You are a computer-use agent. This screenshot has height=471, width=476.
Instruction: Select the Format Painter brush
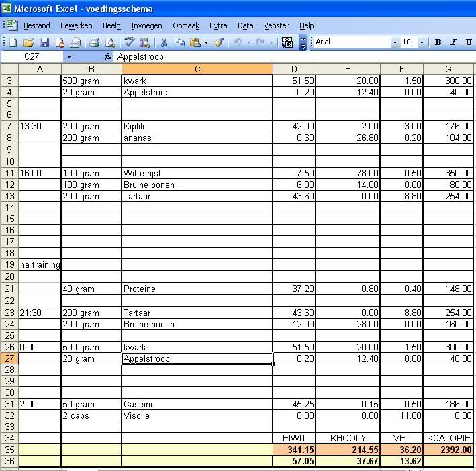(219, 42)
